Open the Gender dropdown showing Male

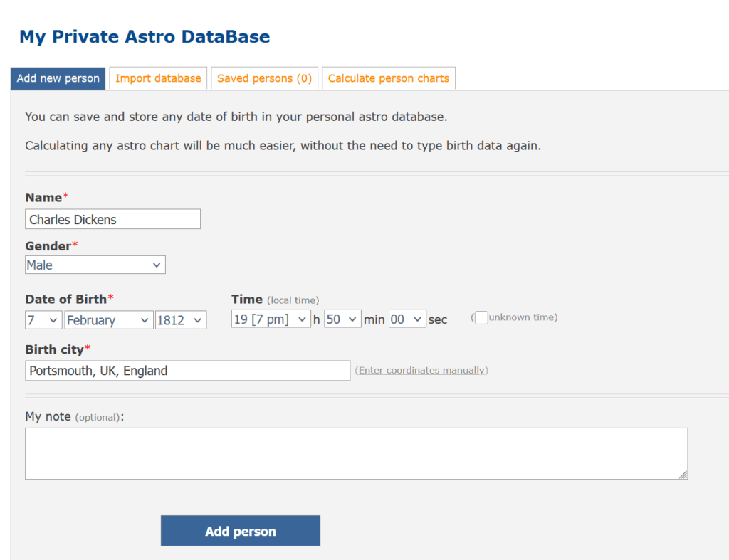[95, 265]
